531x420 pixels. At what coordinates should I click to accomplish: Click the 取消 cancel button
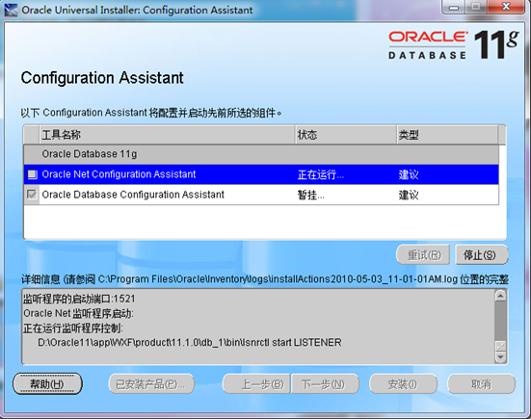tap(481, 383)
